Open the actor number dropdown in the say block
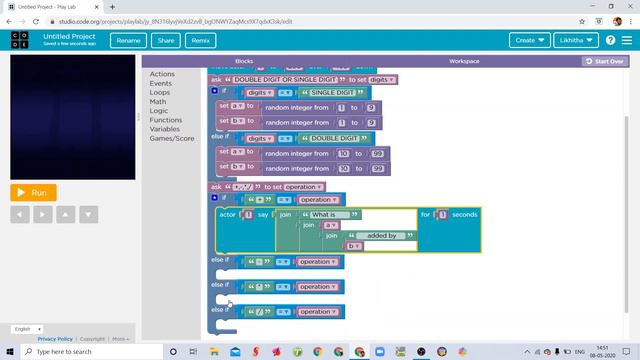Image resolution: width=640 pixels, height=360 pixels. (x=249, y=215)
